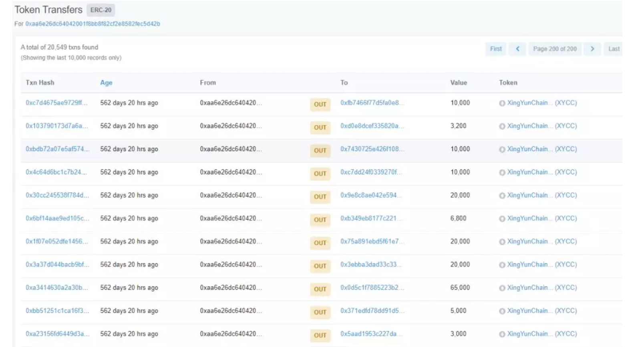The image size is (644, 347).
Task: Open XingYunChain token link in 3,200 row
Action: (x=542, y=126)
